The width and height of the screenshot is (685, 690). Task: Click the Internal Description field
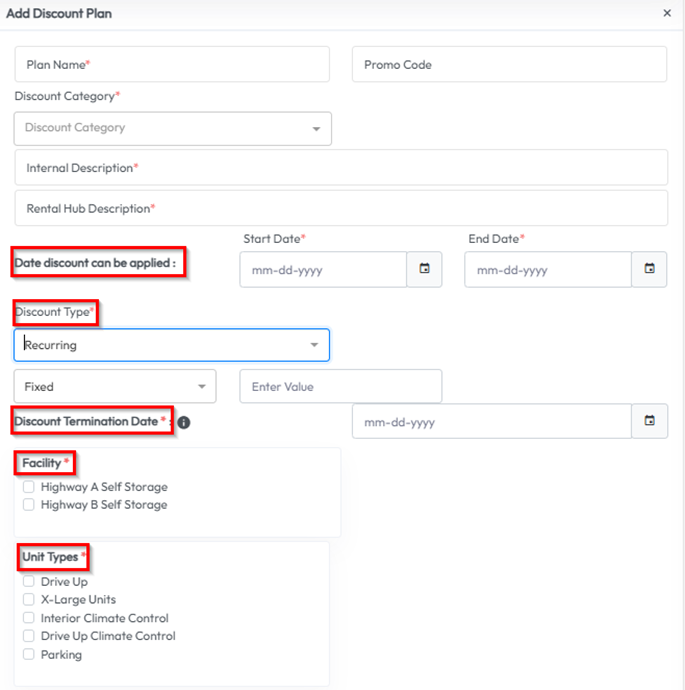(x=341, y=168)
